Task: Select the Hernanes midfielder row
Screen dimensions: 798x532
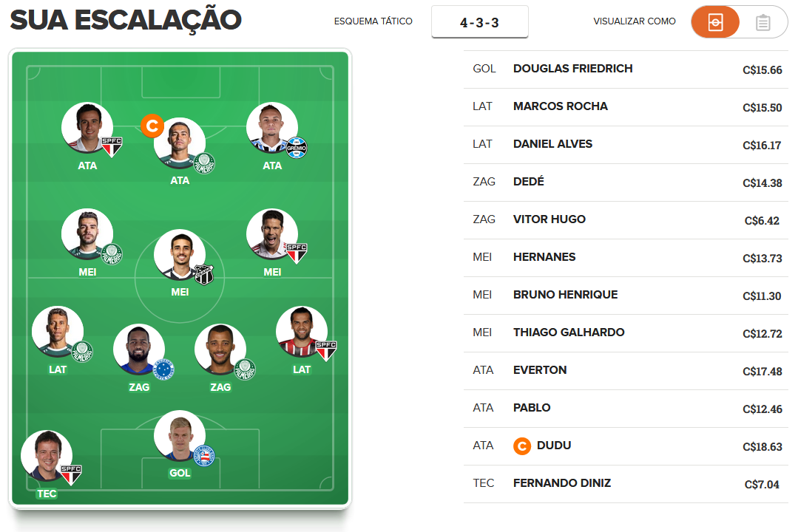Action: pyautogui.click(x=626, y=258)
